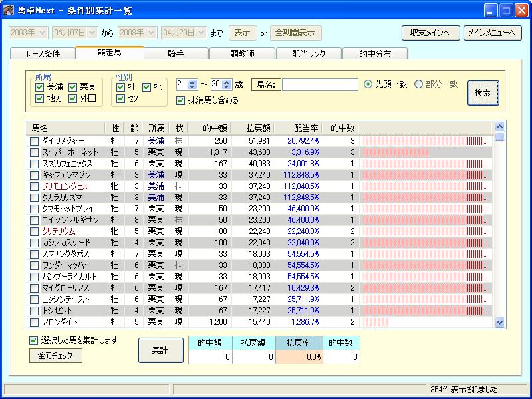Click the 集計 aggregate button

(x=160, y=350)
